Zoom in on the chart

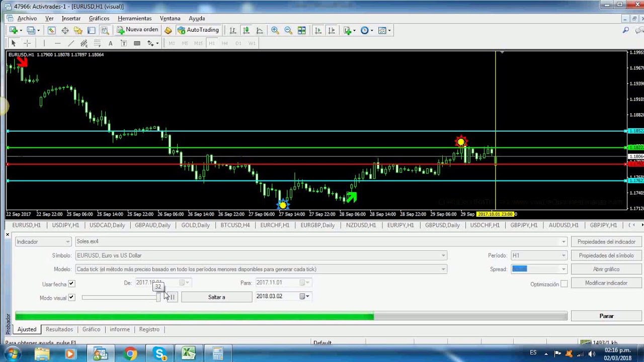[x=275, y=30]
